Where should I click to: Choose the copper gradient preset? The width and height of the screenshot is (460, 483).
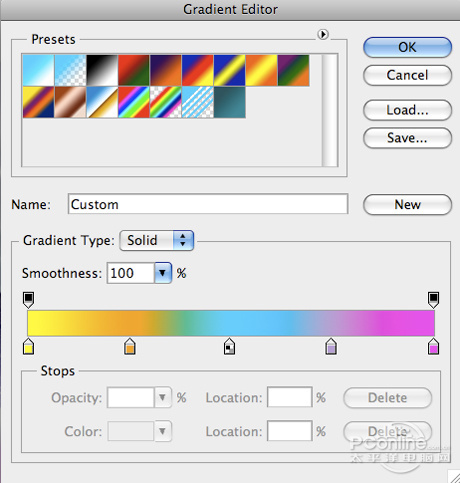pos(70,102)
